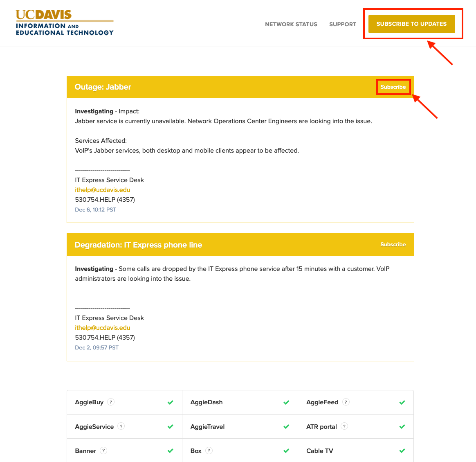Select the AggieService service name
The image size is (476, 462).
click(x=94, y=427)
